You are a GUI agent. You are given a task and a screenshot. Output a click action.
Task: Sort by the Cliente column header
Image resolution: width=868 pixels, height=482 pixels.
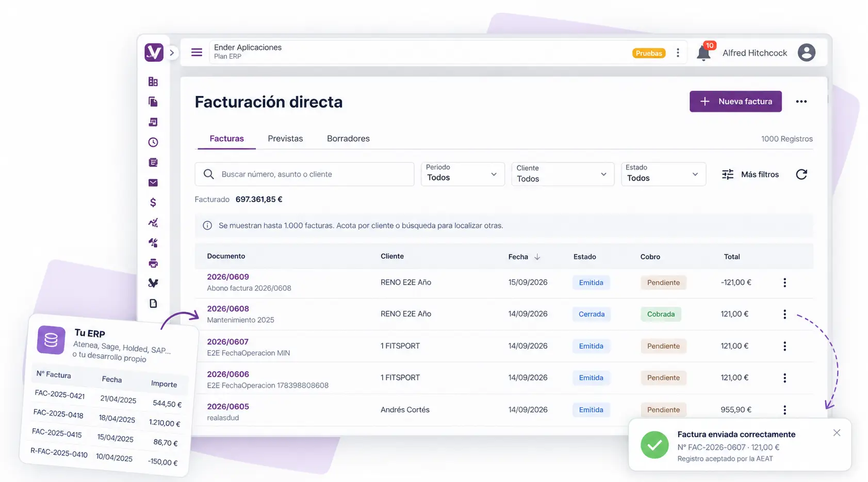[x=392, y=256]
